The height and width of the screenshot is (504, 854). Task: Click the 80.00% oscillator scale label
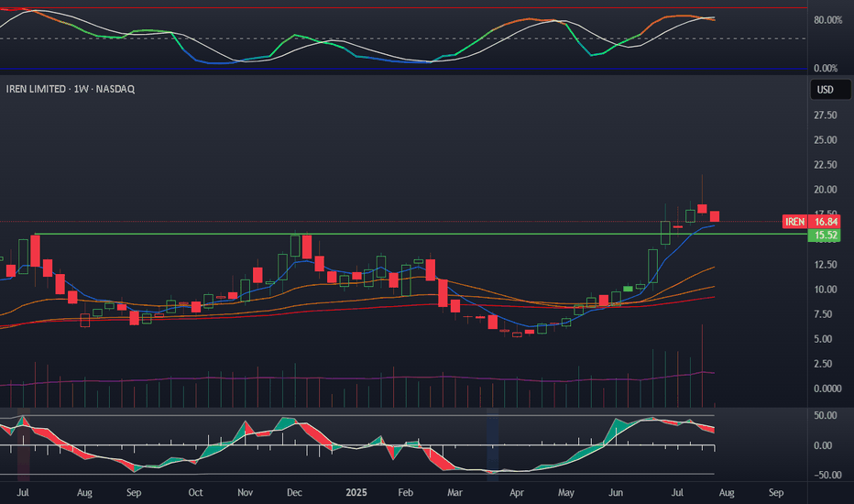(x=827, y=20)
